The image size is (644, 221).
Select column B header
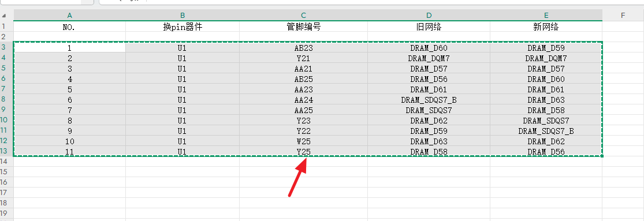pyautogui.click(x=183, y=16)
